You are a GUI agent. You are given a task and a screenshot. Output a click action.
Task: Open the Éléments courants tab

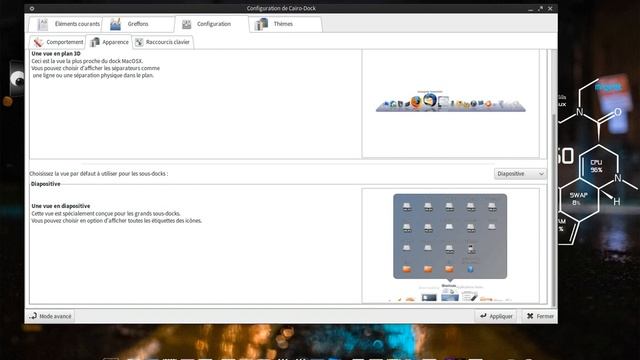(65, 24)
